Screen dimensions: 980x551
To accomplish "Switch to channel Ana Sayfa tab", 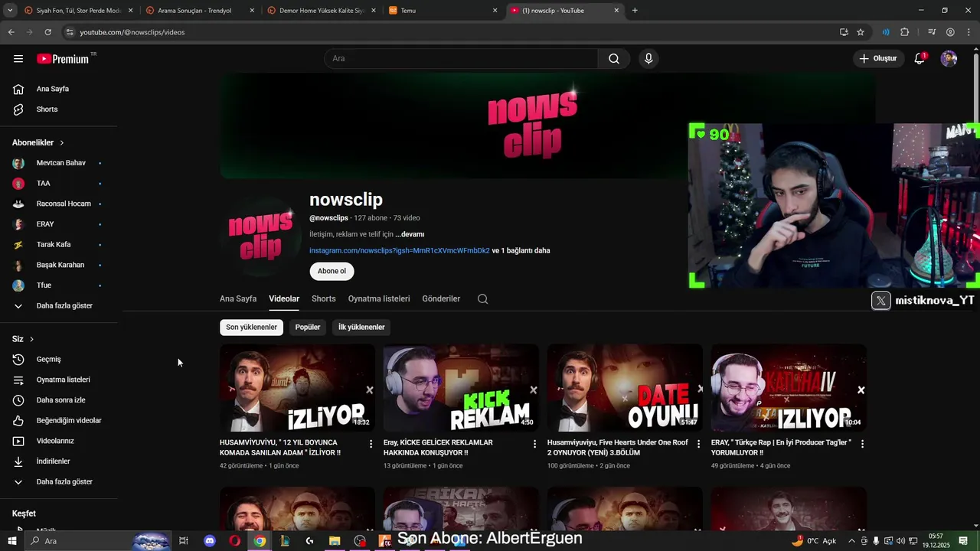I will [x=238, y=299].
